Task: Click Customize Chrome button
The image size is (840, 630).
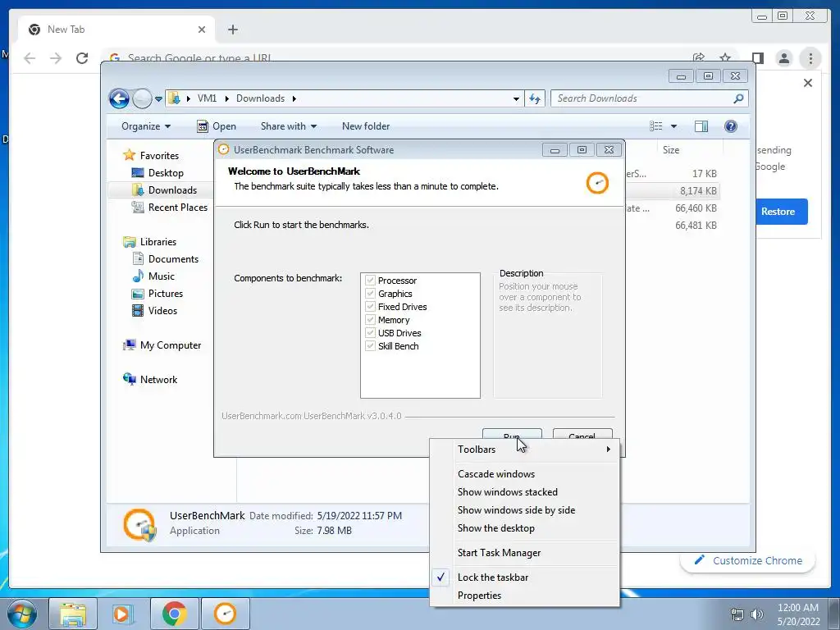Action: [748, 561]
